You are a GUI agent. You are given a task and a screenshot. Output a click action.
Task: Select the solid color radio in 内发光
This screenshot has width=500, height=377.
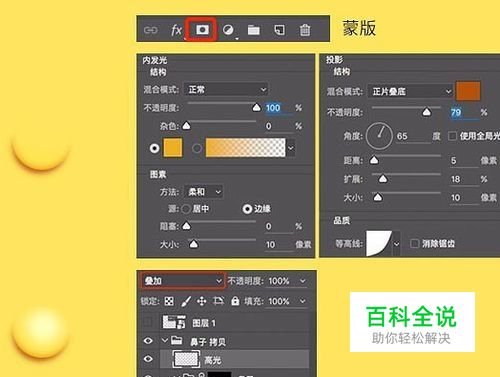pyautogui.click(x=154, y=148)
